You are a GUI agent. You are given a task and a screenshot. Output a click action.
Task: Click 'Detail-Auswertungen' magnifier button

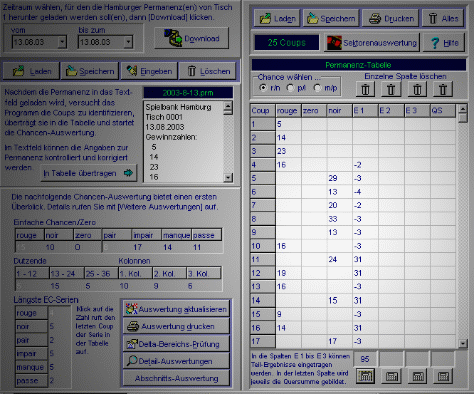tap(176, 361)
